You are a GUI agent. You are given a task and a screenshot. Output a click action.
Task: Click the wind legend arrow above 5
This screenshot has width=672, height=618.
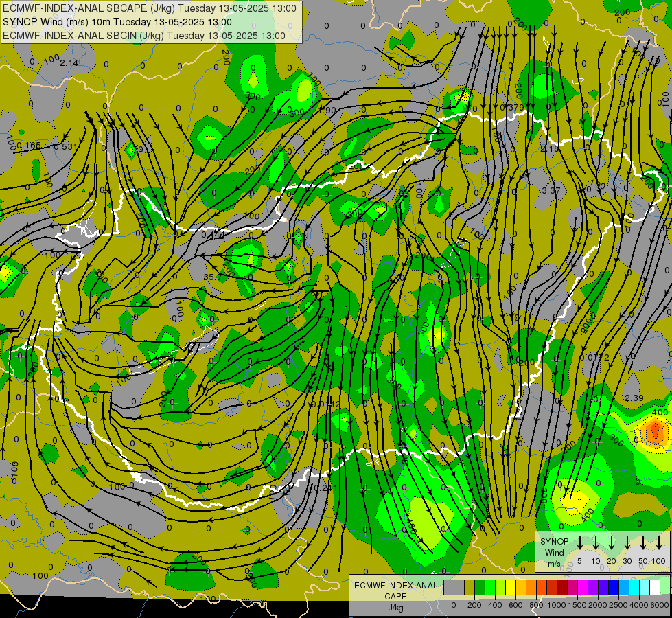point(579,543)
